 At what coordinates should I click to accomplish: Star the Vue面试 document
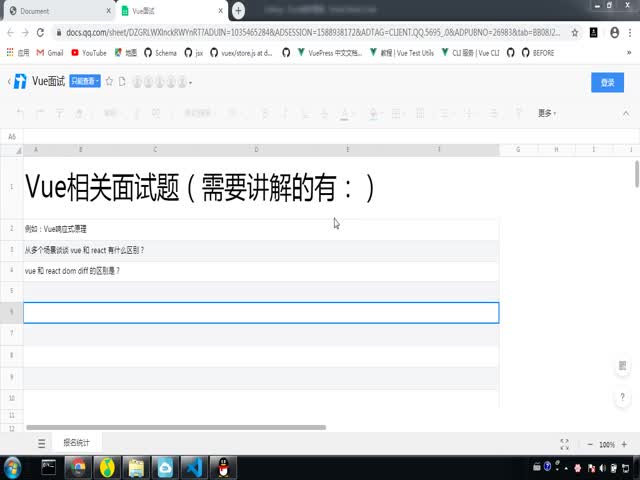[x=109, y=81]
